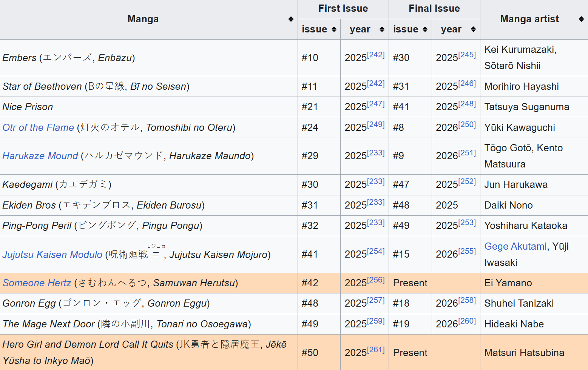View footnote [252] for Kaedegami final issue
This screenshot has height=370, width=588.
click(x=467, y=181)
